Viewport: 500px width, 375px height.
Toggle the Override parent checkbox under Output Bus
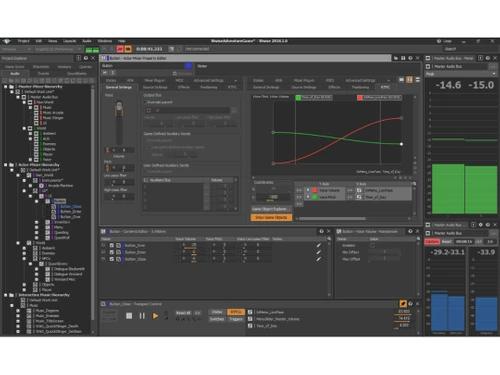[x=145, y=102]
